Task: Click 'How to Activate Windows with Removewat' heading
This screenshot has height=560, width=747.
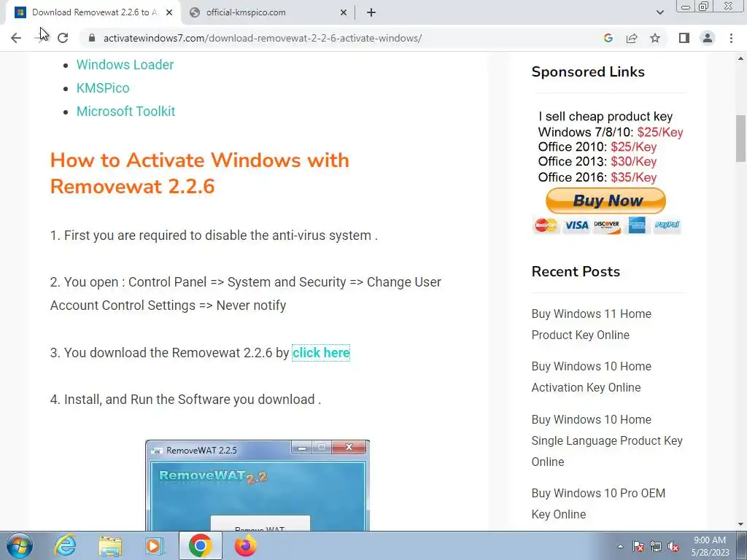Action: click(x=200, y=173)
